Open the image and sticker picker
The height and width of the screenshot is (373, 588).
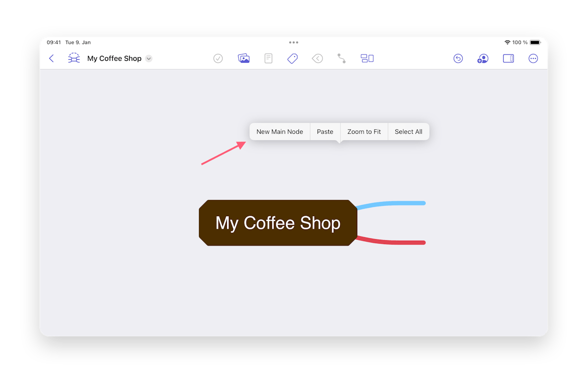coord(244,58)
